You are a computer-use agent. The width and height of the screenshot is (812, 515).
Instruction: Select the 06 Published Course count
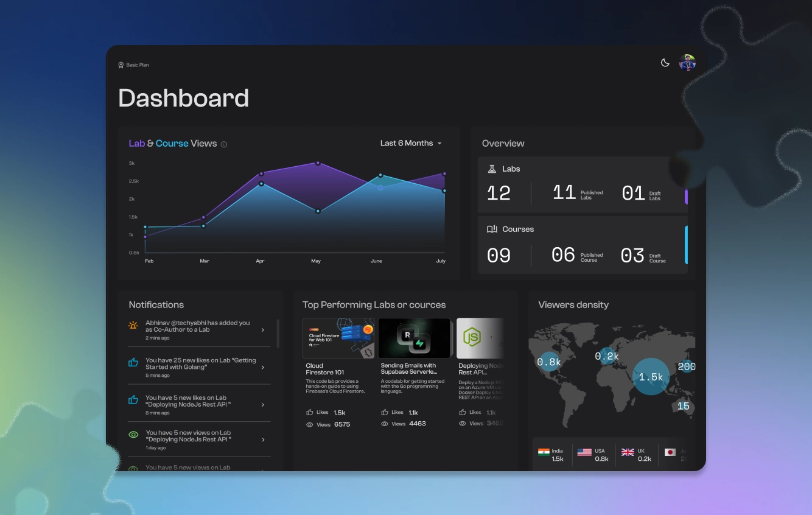tap(563, 255)
